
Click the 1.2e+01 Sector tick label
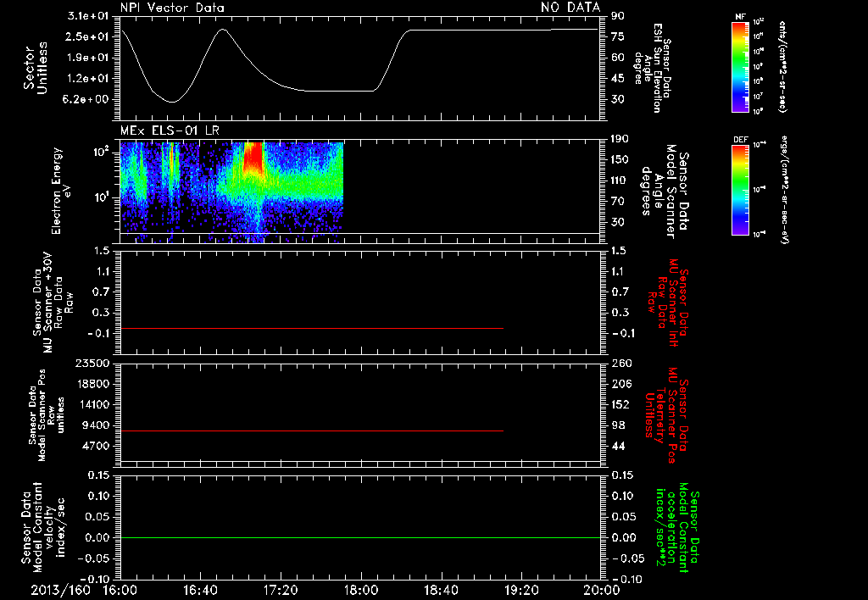tap(88, 79)
